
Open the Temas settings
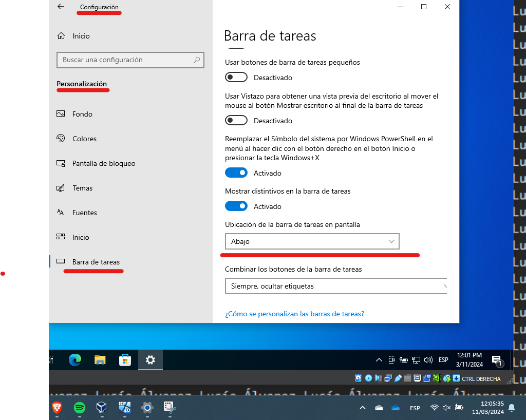click(x=81, y=188)
